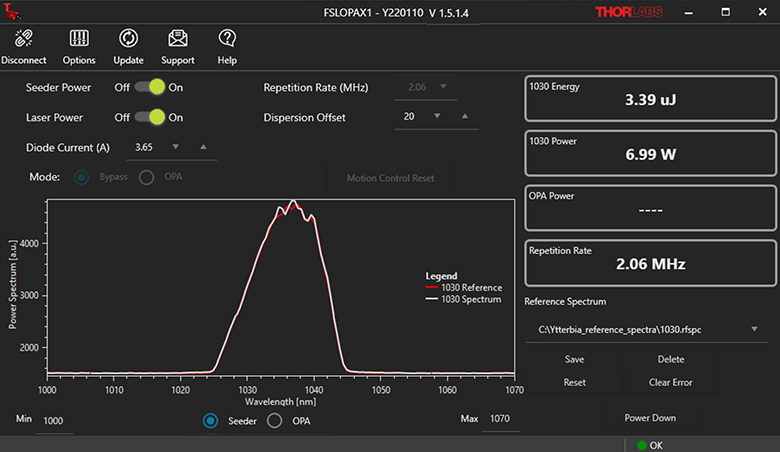Click the Wavelength [nm] axis label
Image resolution: width=780 pixels, height=452 pixels.
click(281, 401)
